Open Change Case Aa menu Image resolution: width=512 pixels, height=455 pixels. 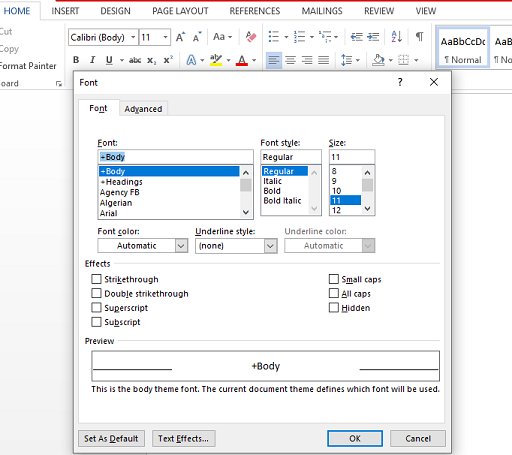[x=222, y=37]
